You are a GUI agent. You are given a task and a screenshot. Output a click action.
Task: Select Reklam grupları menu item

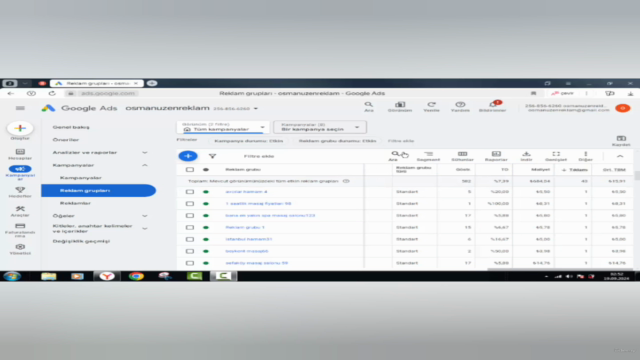click(x=98, y=190)
